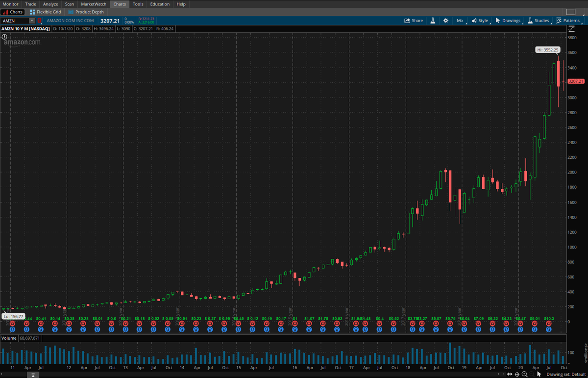588x378 pixels.
Task: Click the red earnings icon under $0.52 in 2016
Action: (x=337, y=324)
